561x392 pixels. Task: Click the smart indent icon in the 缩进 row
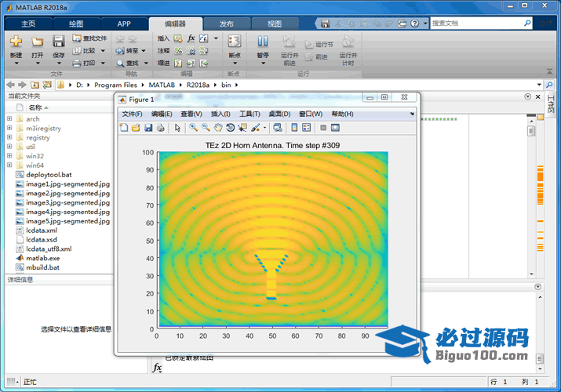(x=178, y=64)
